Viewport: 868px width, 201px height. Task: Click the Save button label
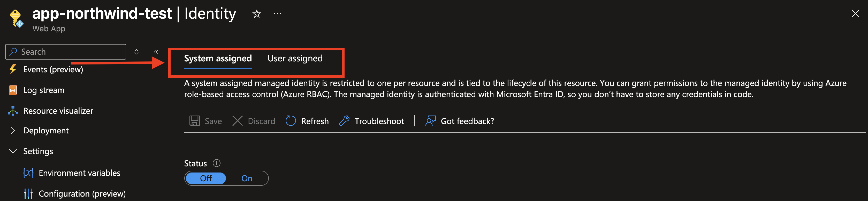pos(213,121)
